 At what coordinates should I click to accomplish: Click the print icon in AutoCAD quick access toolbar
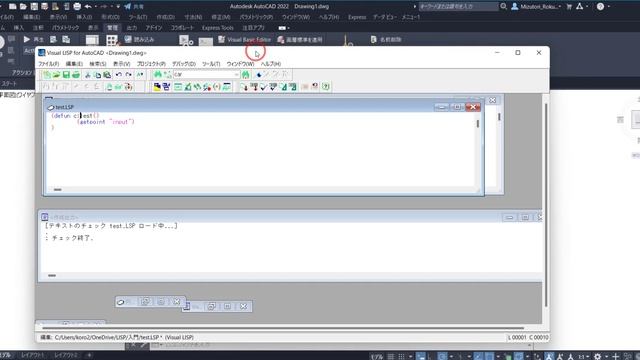tap(77, 7)
